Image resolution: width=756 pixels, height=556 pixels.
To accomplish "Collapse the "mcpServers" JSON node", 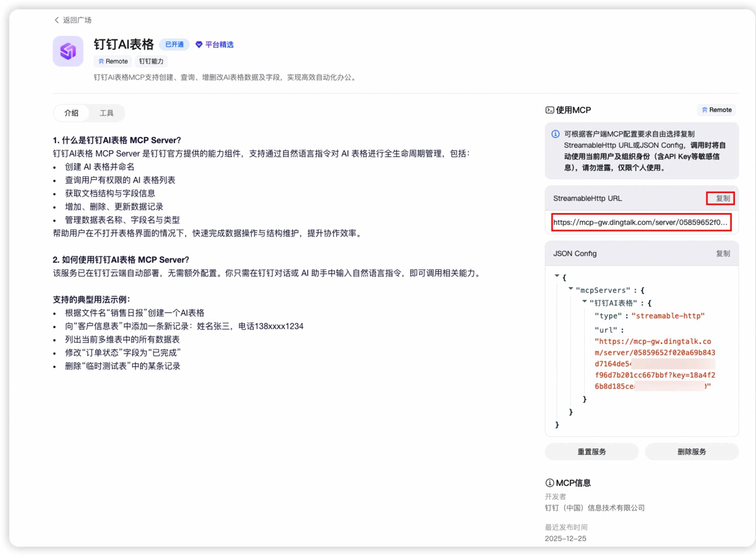I will [571, 289].
